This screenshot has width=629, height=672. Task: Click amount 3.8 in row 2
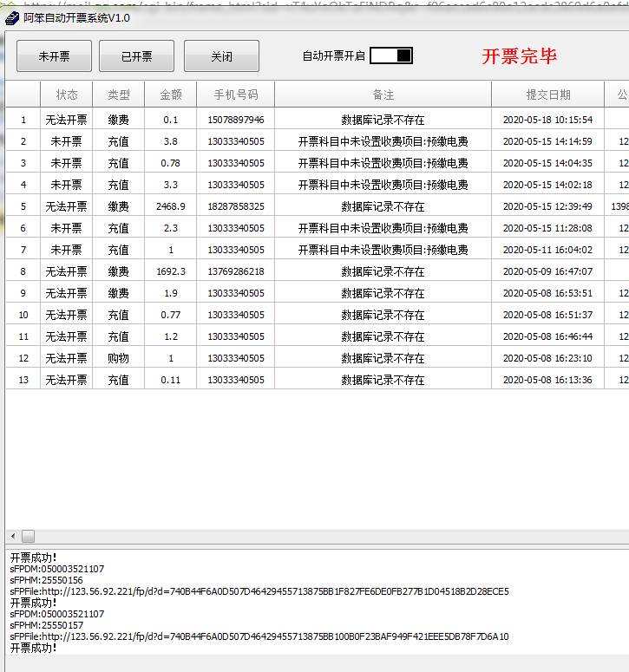coord(171,141)
